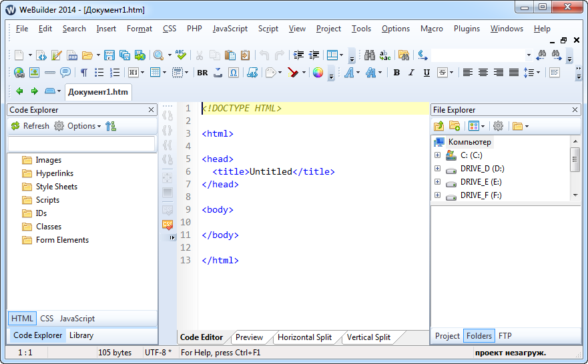Click the Up One Level icon in File Explorer
Viewport: 588px width, 364px height.
pyautogui.click(x=438, y=126)
